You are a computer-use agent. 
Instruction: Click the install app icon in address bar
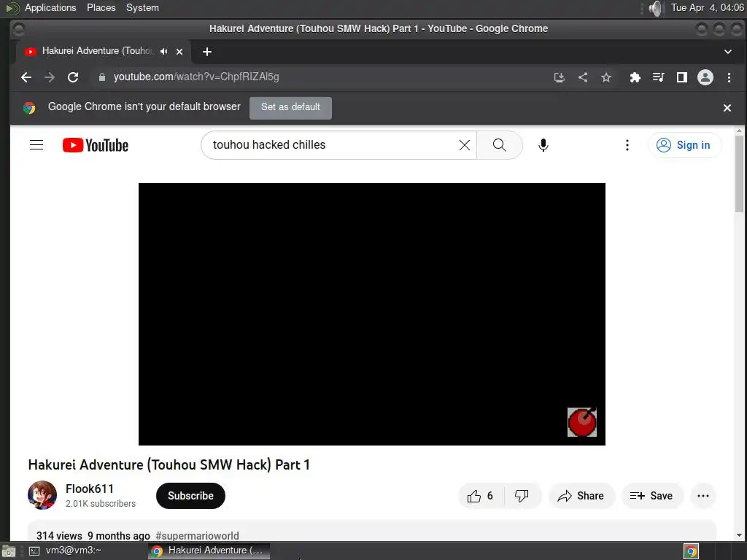[560, 77]
